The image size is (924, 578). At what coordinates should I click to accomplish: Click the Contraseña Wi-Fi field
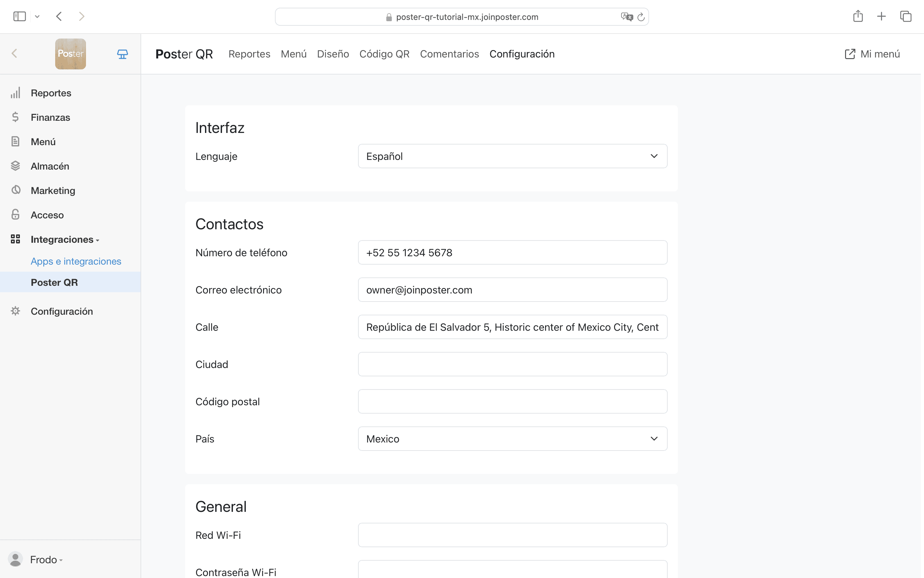point(512,569)
